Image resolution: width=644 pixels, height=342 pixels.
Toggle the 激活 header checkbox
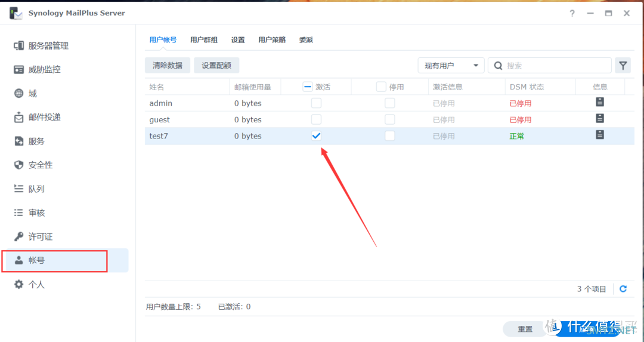tap(307, 87)
